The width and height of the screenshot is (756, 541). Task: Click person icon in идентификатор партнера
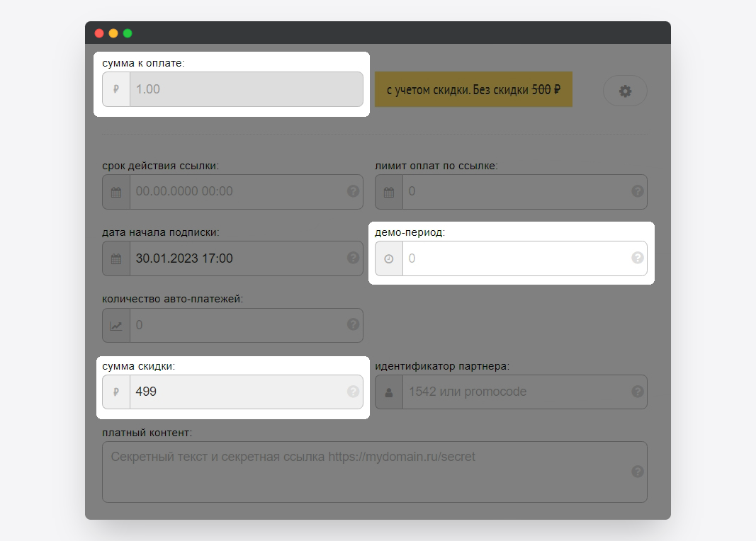[x=389, y=392]
